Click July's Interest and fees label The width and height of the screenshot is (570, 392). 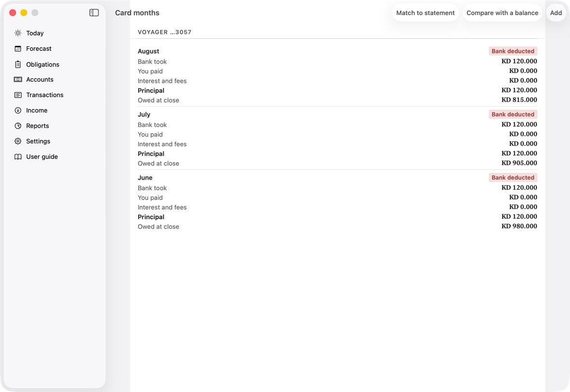tap(162, 144)
